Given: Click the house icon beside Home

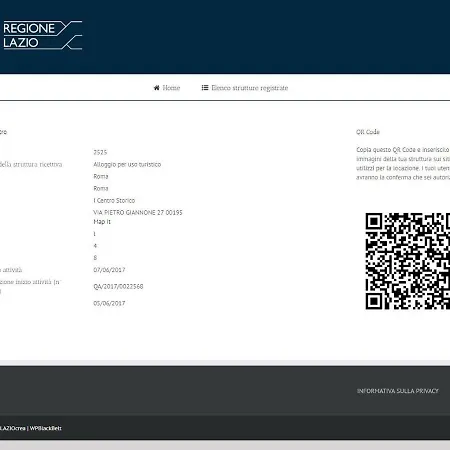Looking at the screenshot, I should (156, 88).
